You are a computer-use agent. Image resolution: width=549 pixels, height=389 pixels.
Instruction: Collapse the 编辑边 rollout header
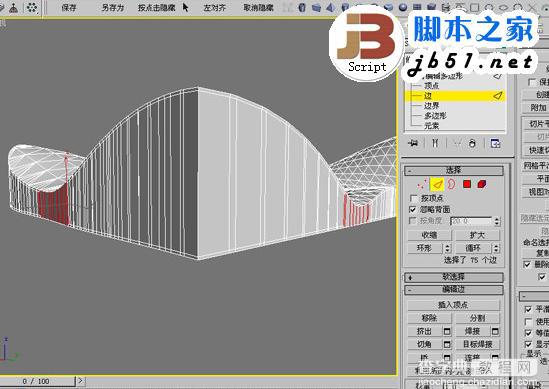[454, 290]
